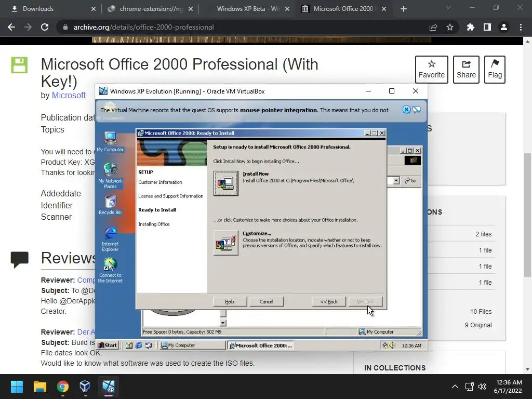Open Chrome profile avatar icon

click(504, 27)
